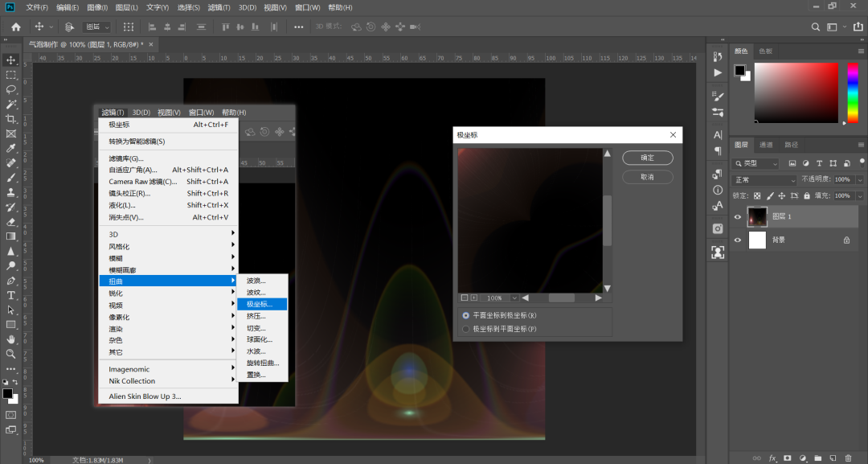Delete layer using the trash icon

(x=849, y=458)
